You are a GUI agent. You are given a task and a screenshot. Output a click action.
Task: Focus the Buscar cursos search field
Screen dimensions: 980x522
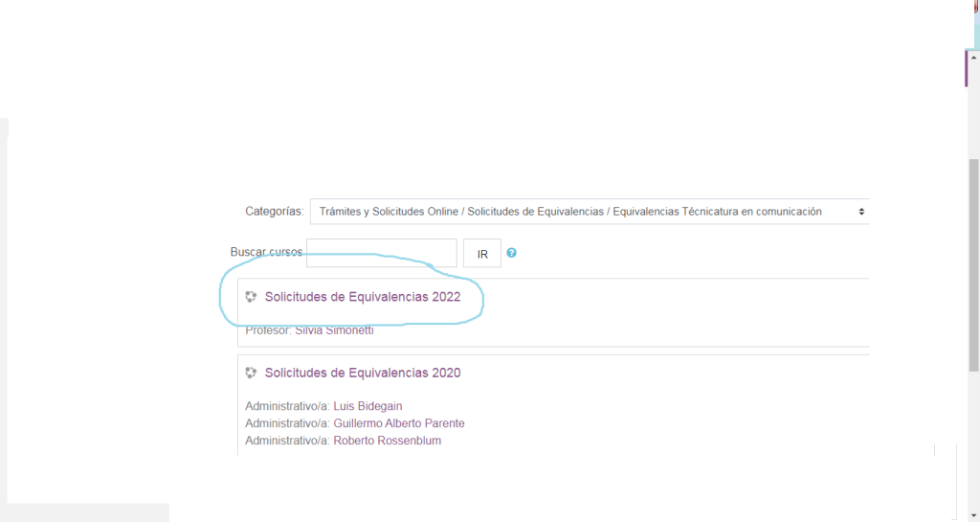click(382, 253)
